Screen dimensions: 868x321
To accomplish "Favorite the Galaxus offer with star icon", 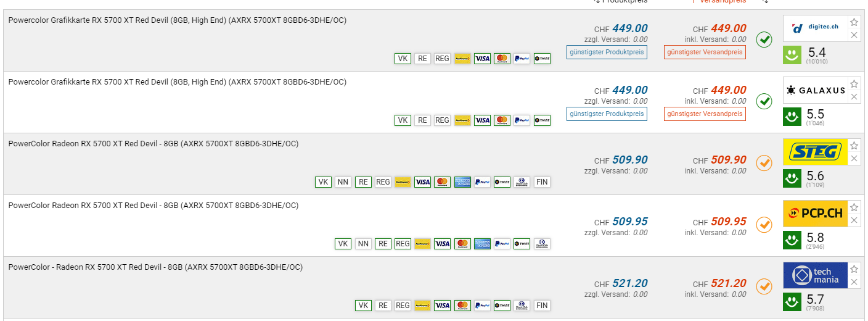I will 854,84.
